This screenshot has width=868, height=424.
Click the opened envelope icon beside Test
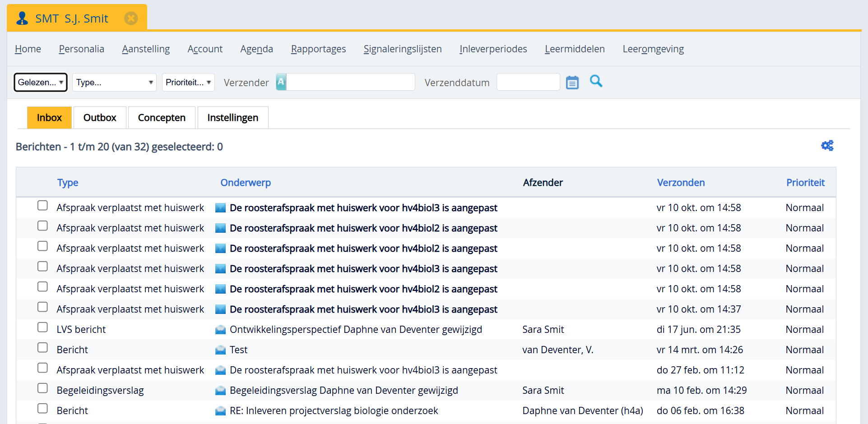point(220,350)
